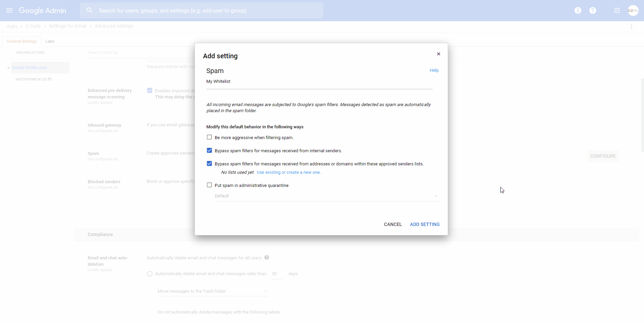Switch to the Labs tab
Screen dimensions: 644x324
coord(50,41)
